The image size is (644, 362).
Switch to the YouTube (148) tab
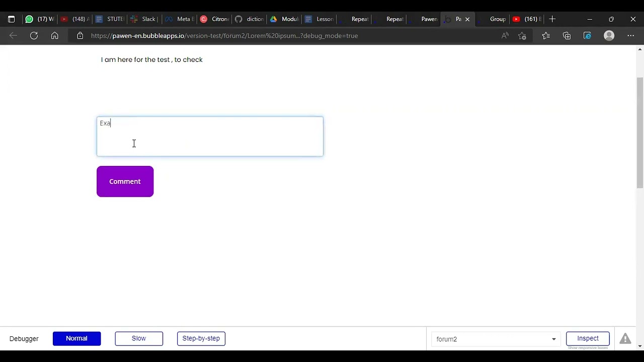pos(74,19)
